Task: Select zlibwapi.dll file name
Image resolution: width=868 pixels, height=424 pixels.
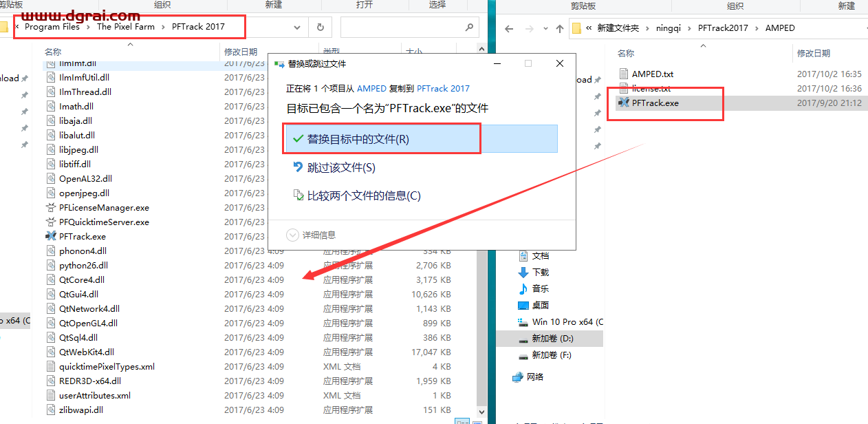Action: pyautogui.click(x=81, y=410)
